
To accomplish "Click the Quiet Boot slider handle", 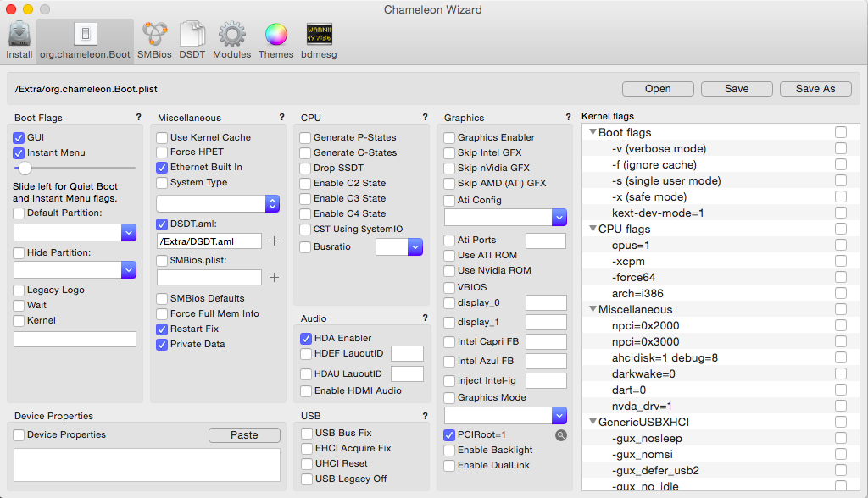I will coord(25,169).
